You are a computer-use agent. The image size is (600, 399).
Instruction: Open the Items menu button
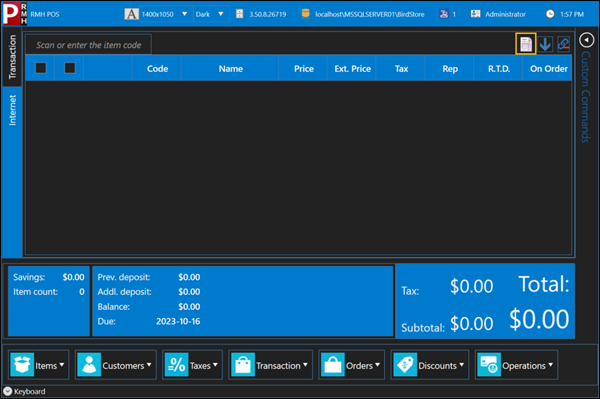(x=39, y=365)
